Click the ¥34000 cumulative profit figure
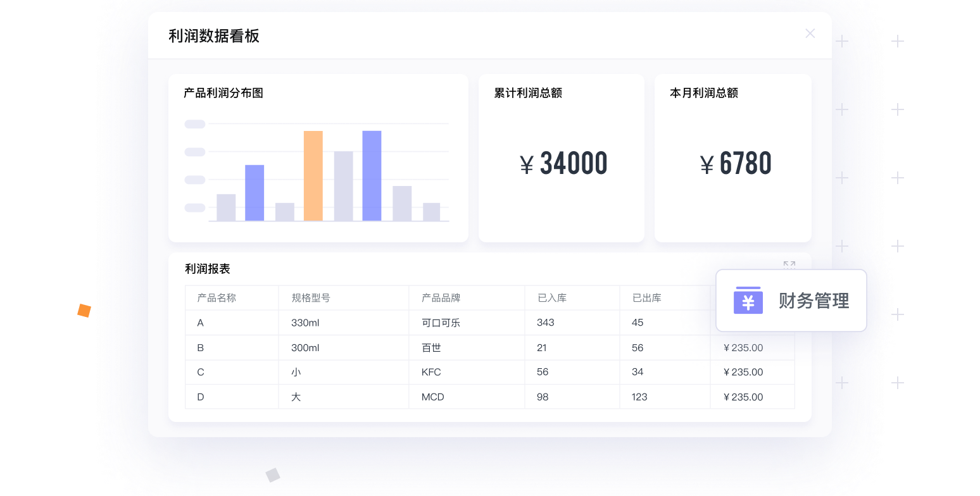This screenshot has height=496, width=980. 563,164
